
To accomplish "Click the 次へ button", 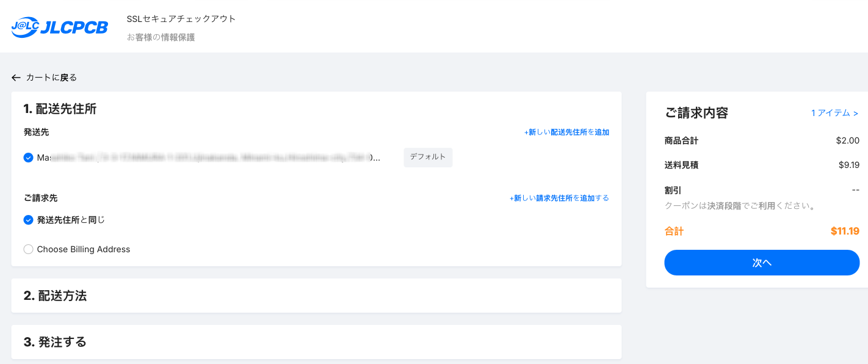I will tap(762, 263).
